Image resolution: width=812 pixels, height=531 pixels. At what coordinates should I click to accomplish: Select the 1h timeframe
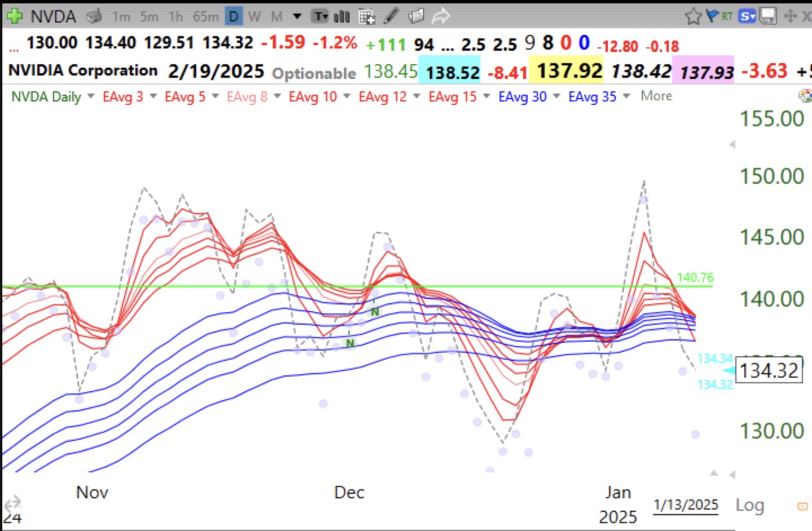point(175,17)
